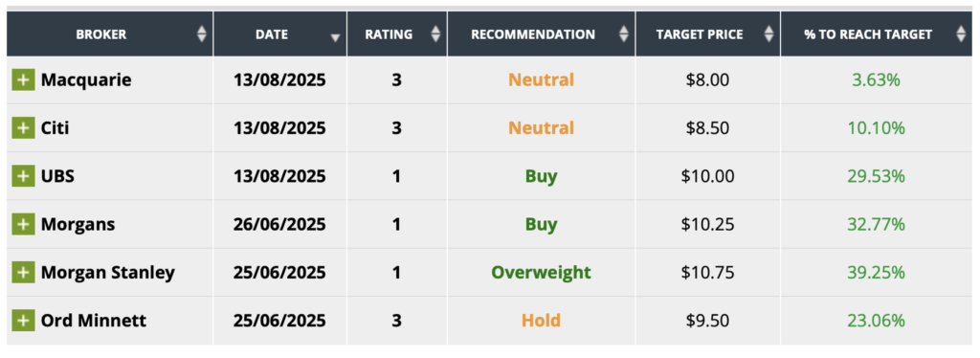Screen dimensions: 980x358
Task: Expand the UBS row plus icon
Action: click(23, 176)
